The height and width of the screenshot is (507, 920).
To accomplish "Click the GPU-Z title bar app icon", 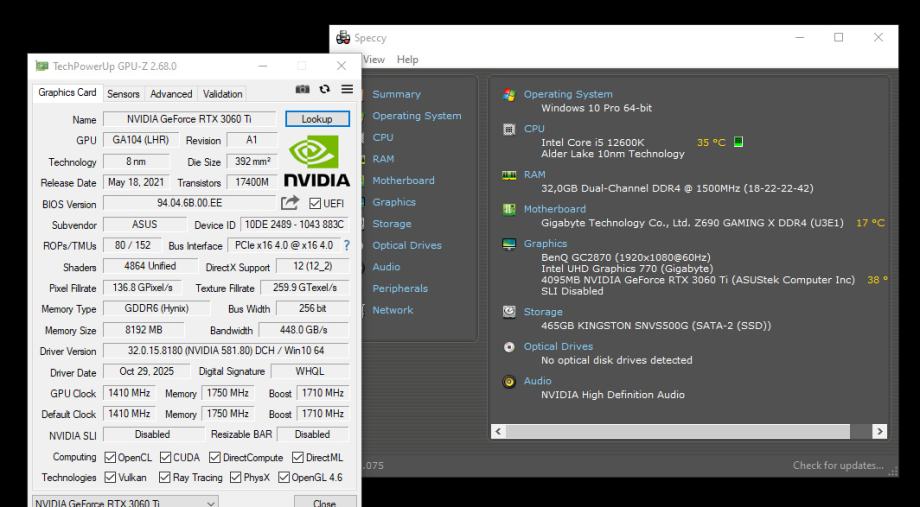I will coord(42,66).
